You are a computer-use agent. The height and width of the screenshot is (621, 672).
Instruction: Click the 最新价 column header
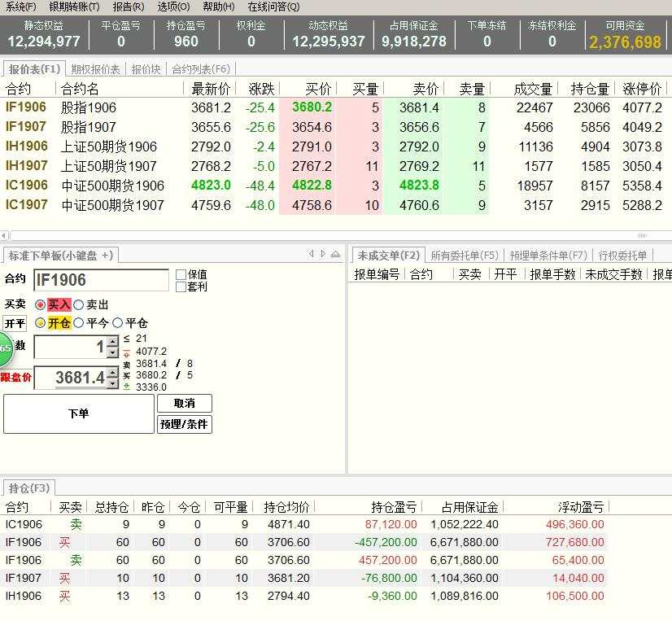click(x=210, y=89)
